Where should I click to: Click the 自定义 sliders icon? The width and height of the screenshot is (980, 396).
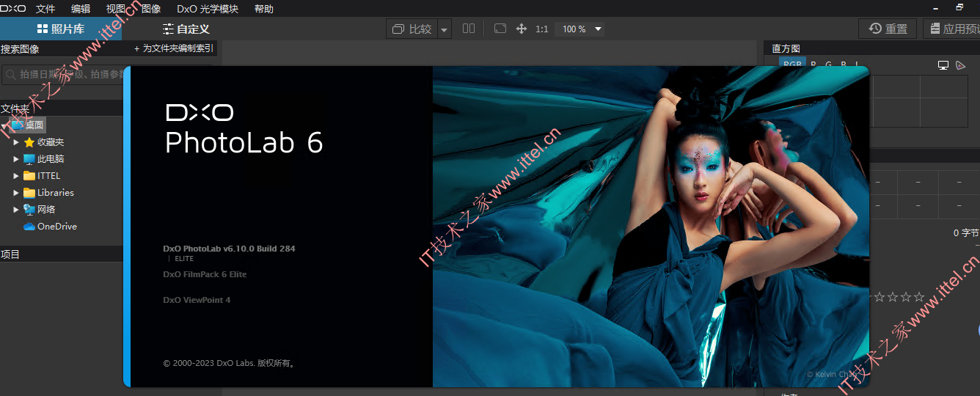click(x=168, y=29)
